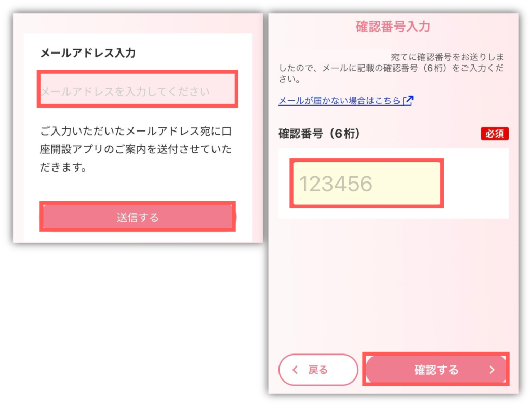This screenshot has height=406, width=532.
Task: Click the 送信する button
Action: (x=137, y=217)
